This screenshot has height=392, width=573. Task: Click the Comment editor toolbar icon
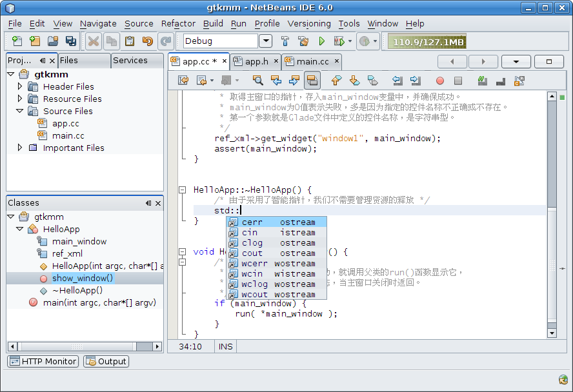[483, 81]
